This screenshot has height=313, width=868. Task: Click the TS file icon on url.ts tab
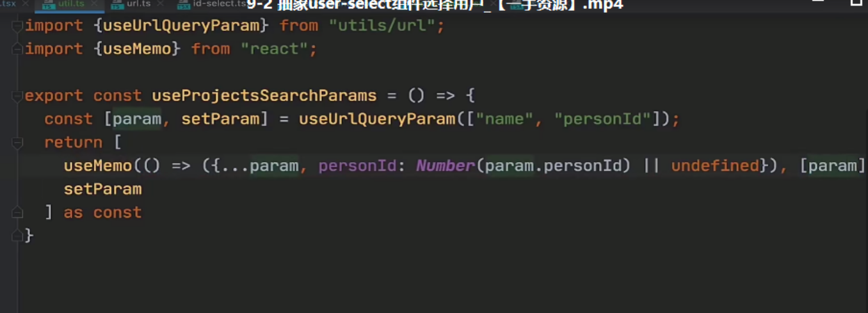[117, 5]
